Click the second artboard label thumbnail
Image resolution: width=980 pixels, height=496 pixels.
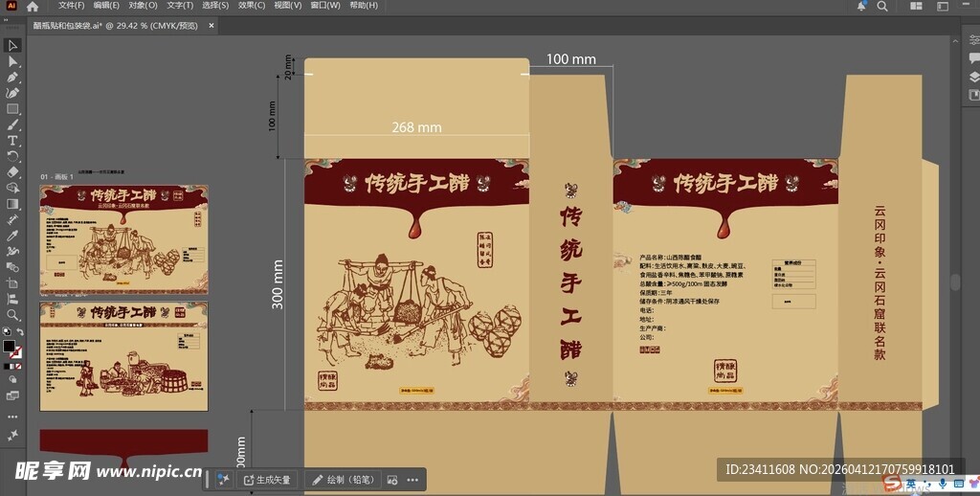pyautogui.click(x=123, y=356)
